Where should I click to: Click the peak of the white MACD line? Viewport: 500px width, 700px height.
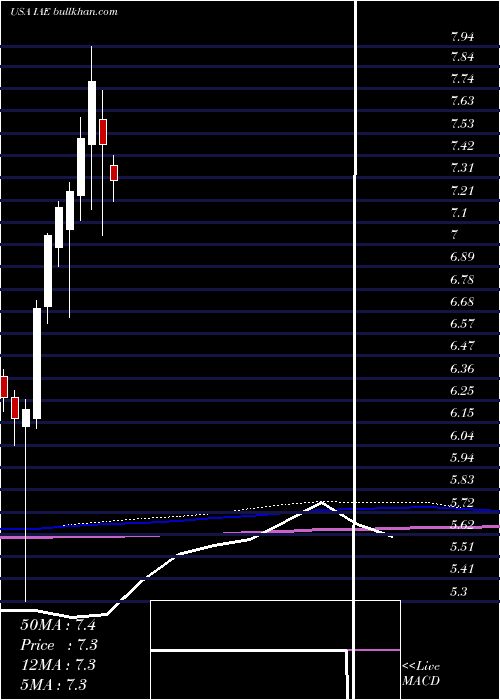pos(321,502)
